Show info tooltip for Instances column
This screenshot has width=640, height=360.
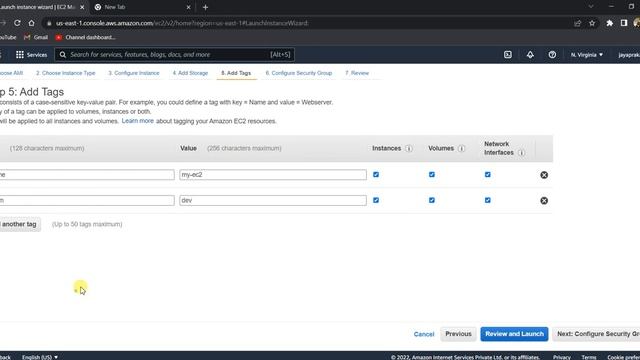point(409,149)
